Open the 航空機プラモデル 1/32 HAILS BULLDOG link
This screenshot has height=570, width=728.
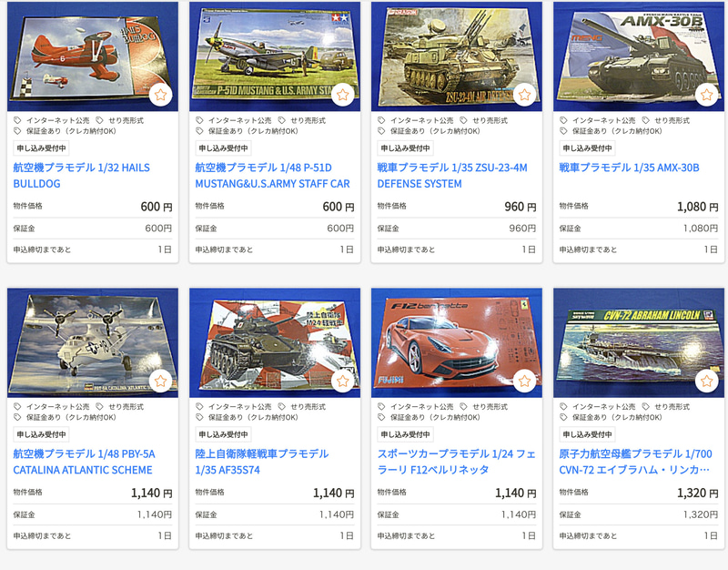click(82, 176)
